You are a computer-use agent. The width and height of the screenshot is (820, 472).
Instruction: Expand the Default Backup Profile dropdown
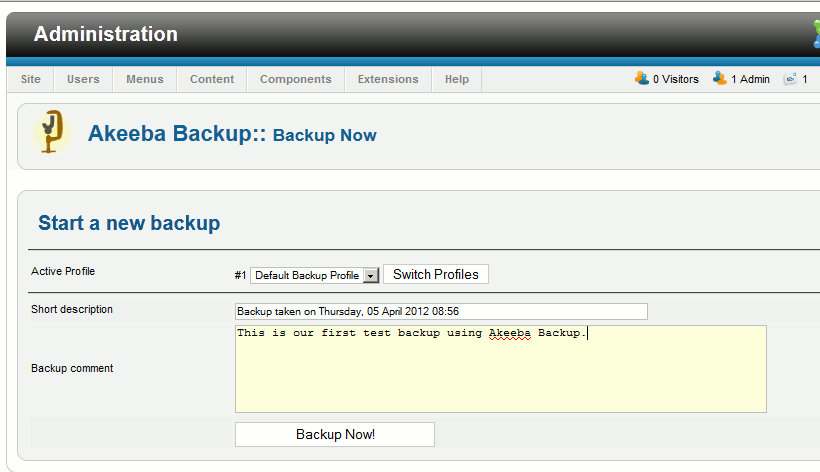pos(370,275)
